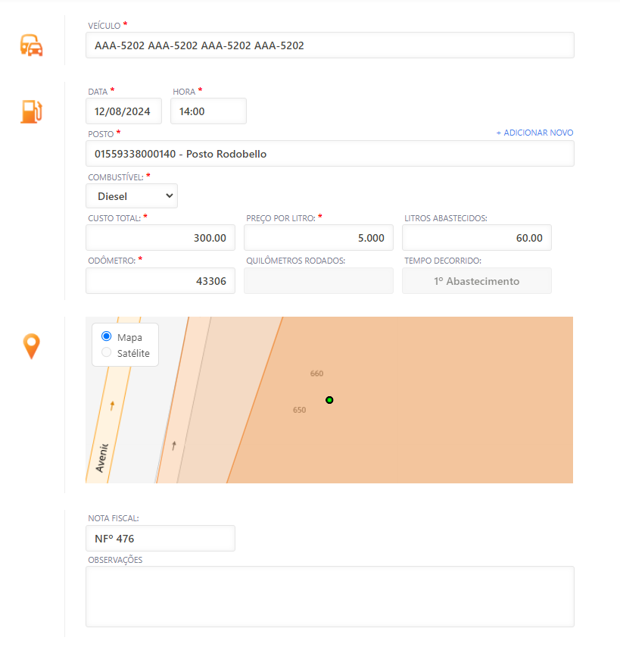The width and height of the screenshot is (620, 672).
Task: Click the Quilômetros Rodados disabled field
Action: tap(318, 281)
